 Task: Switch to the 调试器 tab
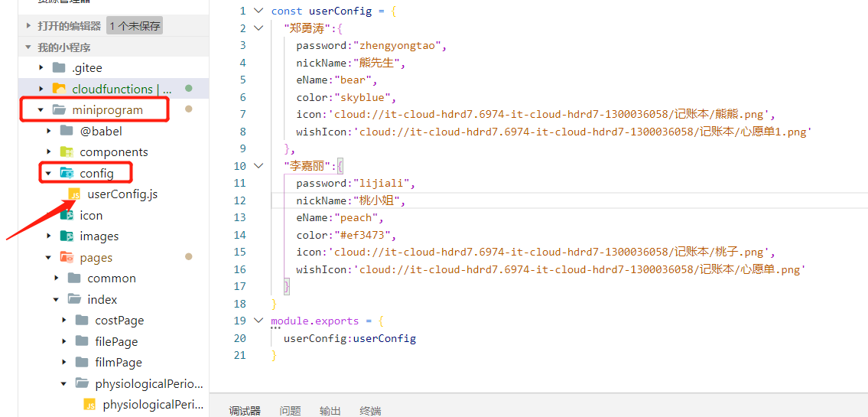(245, 411)
